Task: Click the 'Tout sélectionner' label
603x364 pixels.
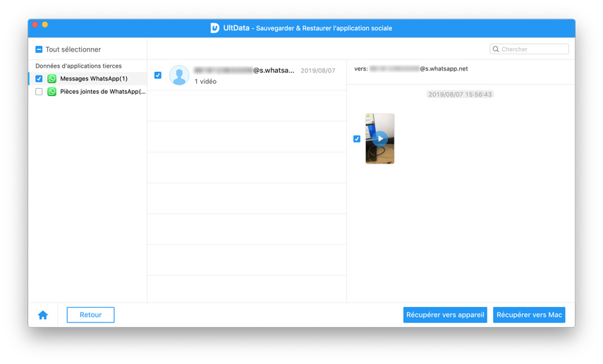Action: tap(73, 49)
